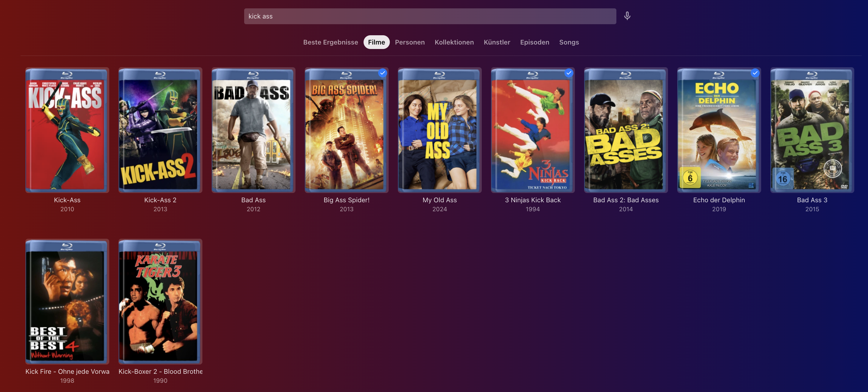Viewport: 868px width, 392px height.
Task: Click the search field containing kick ass
Action: point(430,16)
